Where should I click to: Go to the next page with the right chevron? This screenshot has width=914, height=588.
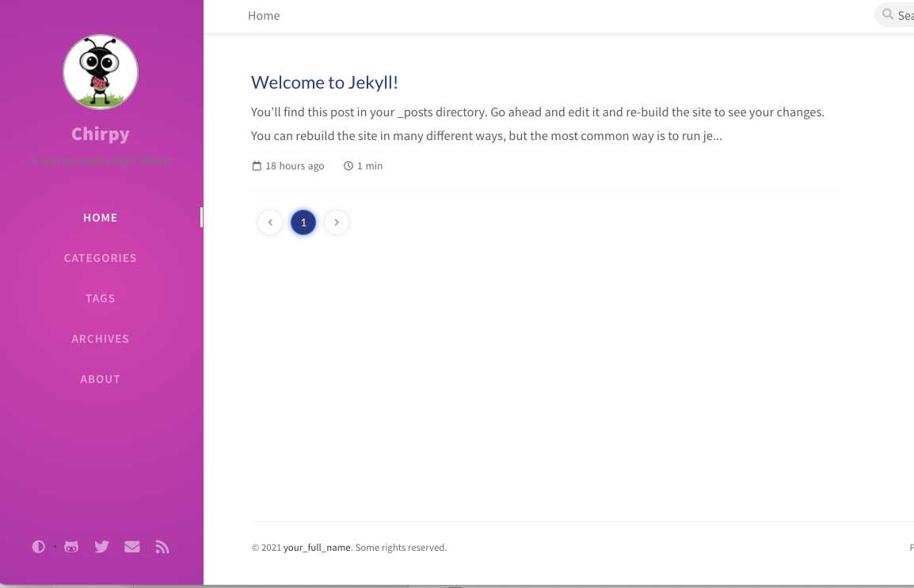pos(337,222)
